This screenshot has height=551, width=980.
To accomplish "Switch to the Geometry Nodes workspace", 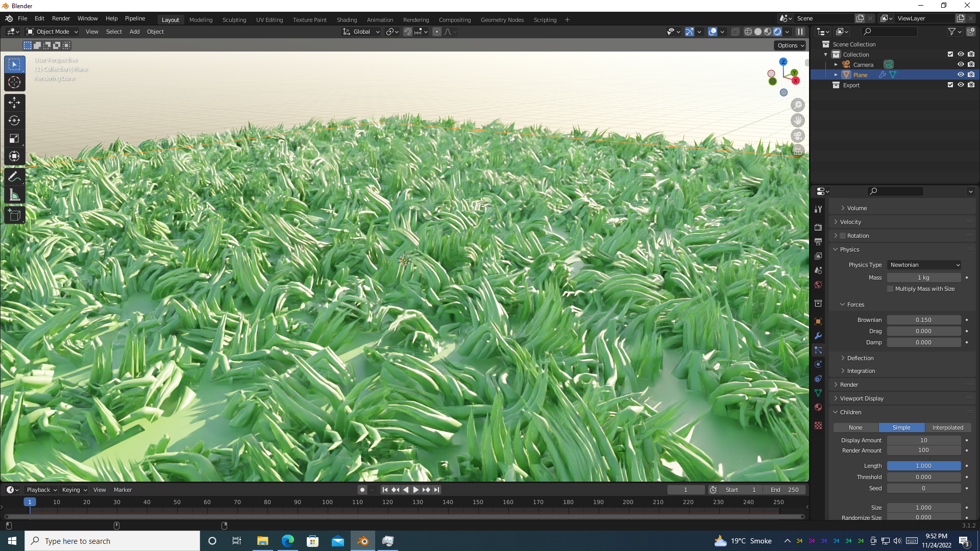I will (502, 20).
